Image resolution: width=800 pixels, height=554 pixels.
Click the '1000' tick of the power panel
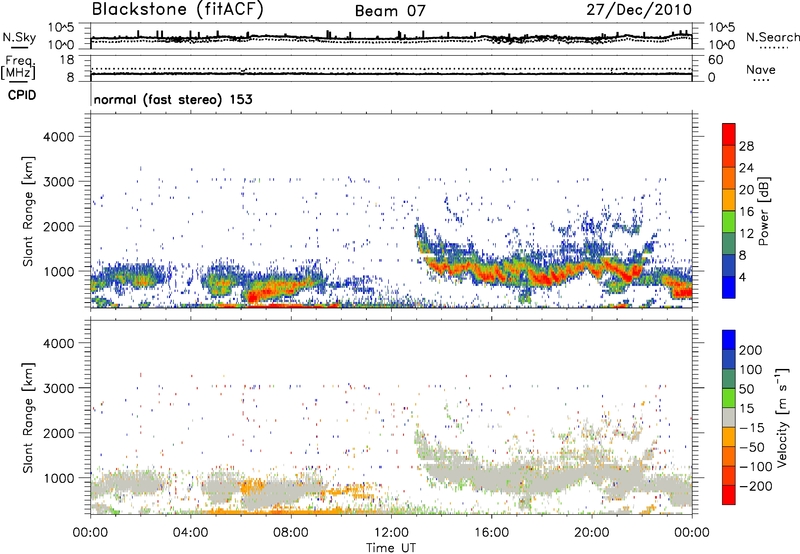[60, 271]
